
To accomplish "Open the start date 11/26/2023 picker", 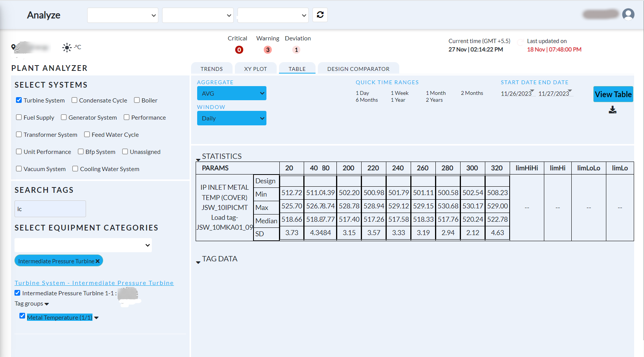I will (x=518, y=93).
